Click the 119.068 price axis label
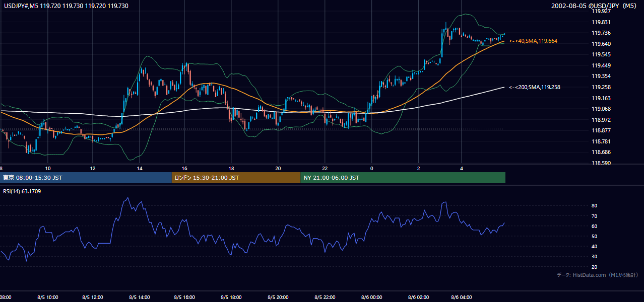Screen dimensions: 644x302 (601, 109)
